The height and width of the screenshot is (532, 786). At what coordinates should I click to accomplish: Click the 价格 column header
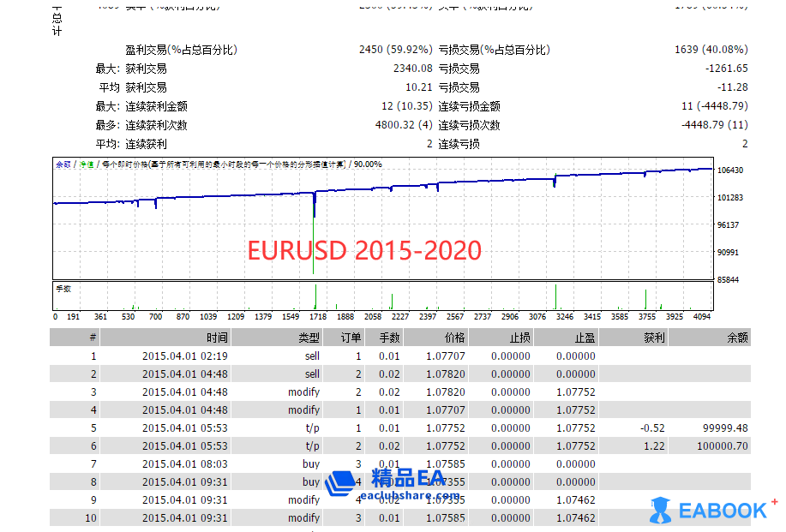(x=453, y=338)
